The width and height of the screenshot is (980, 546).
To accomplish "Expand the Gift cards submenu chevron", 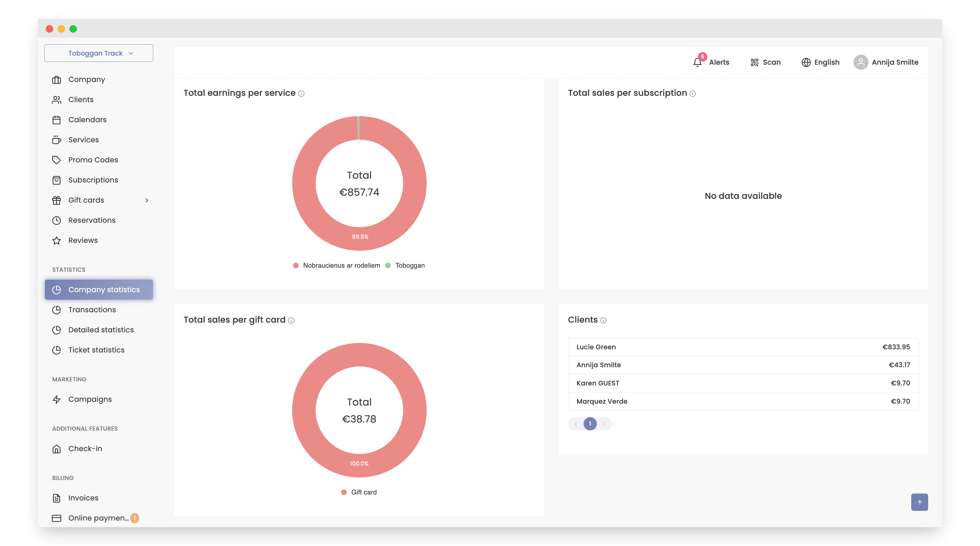I will pos(147,200).
